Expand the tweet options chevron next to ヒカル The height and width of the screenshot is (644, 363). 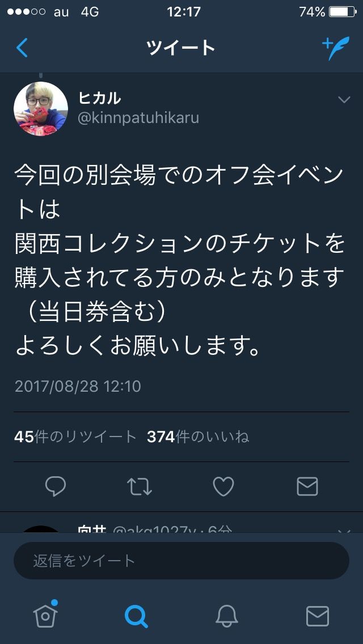pyautogui.click(x=344, y=100)
